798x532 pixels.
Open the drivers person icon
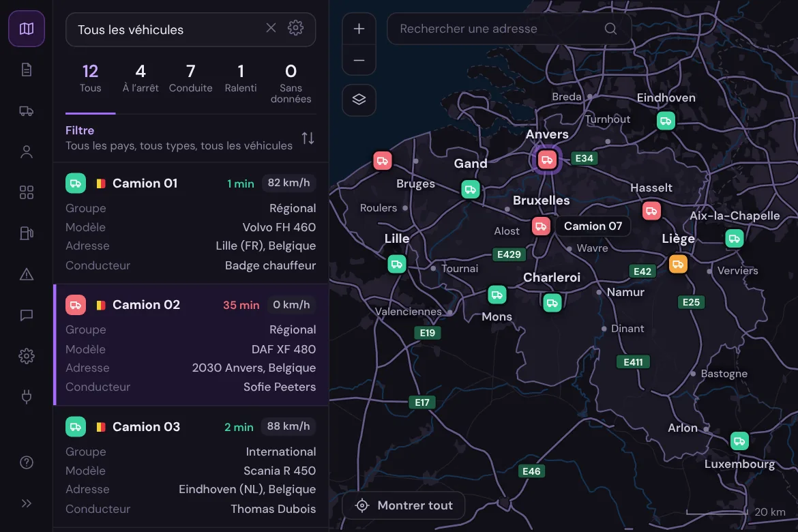27,151
